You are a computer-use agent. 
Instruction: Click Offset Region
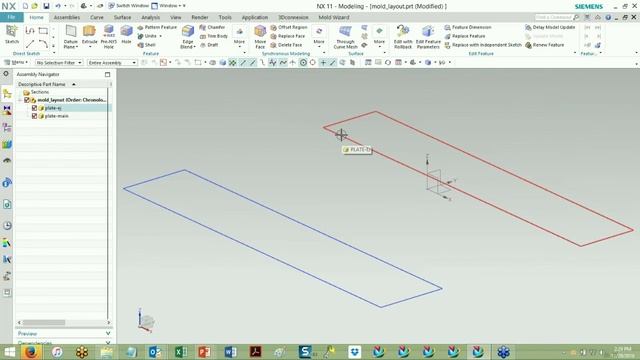[289, 27]
